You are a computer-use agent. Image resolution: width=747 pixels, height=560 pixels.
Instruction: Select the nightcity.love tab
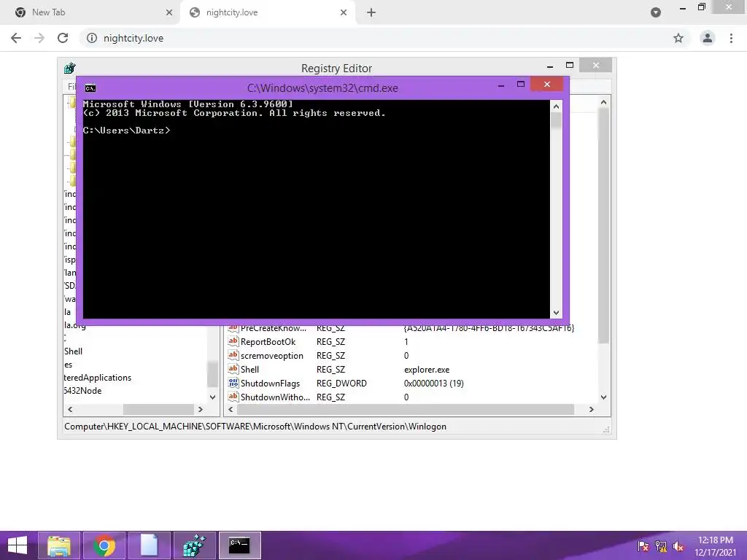coord(267,12)
